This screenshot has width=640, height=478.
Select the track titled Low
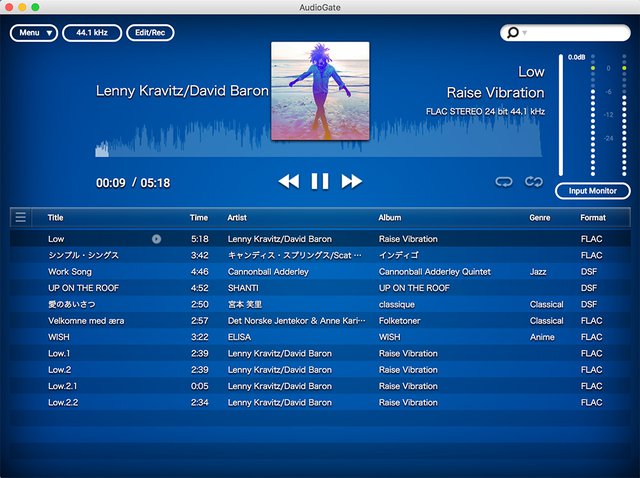tap(56, 239)
